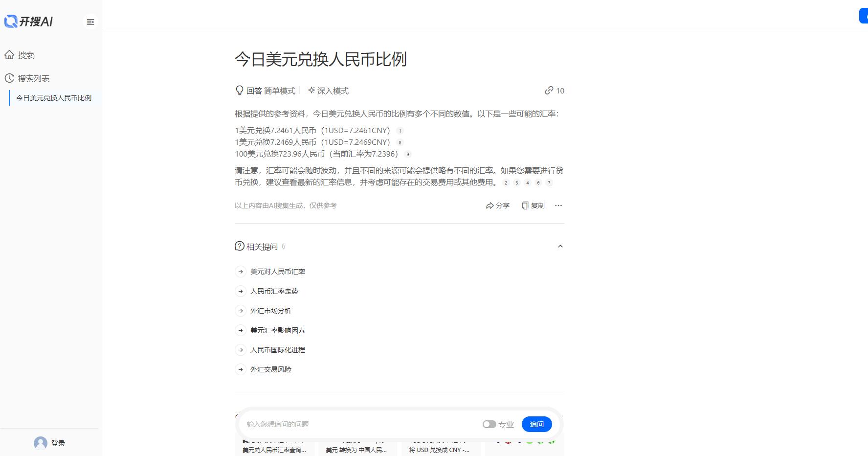Click the 登录 link
The width and height of the screenshot is (868, 456).
59,443
